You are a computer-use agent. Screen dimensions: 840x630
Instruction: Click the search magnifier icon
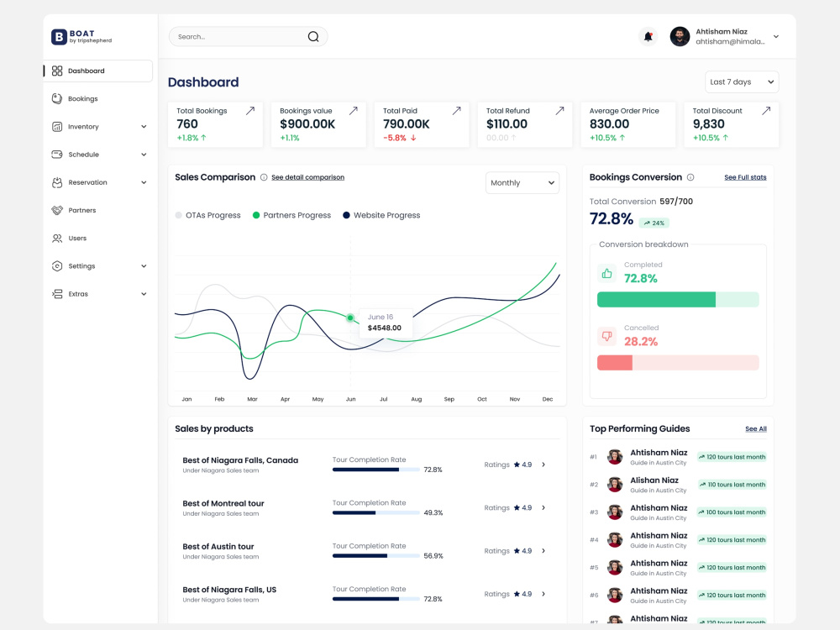coord(313,36)
